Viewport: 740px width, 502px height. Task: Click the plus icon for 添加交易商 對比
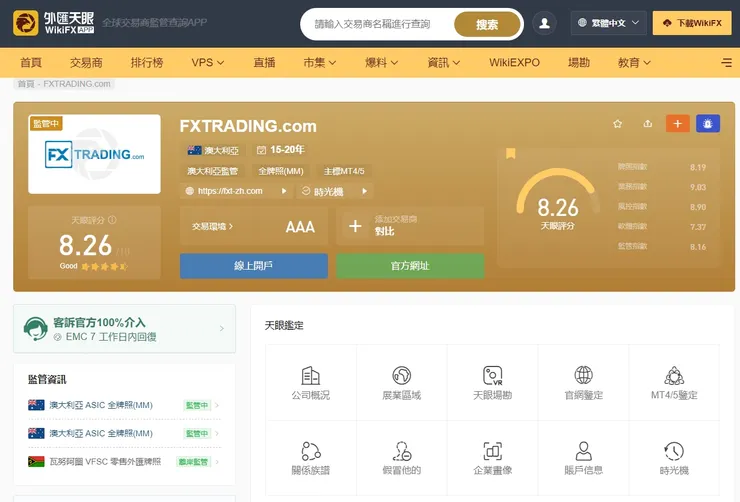click(x=355, y=226)
